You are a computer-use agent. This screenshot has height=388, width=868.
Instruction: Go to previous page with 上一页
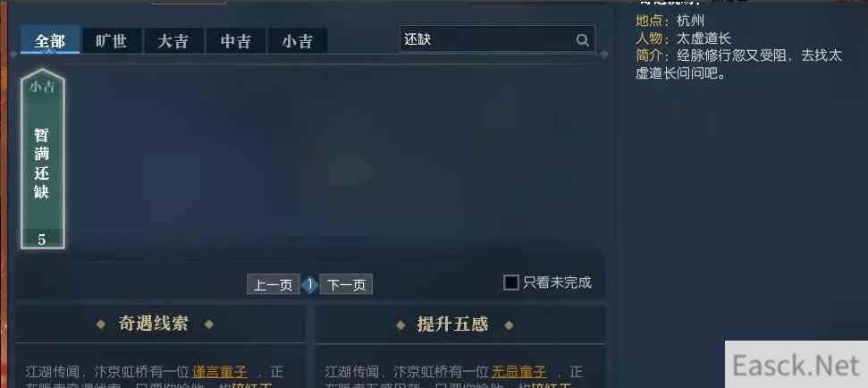[x=274, y=285]
